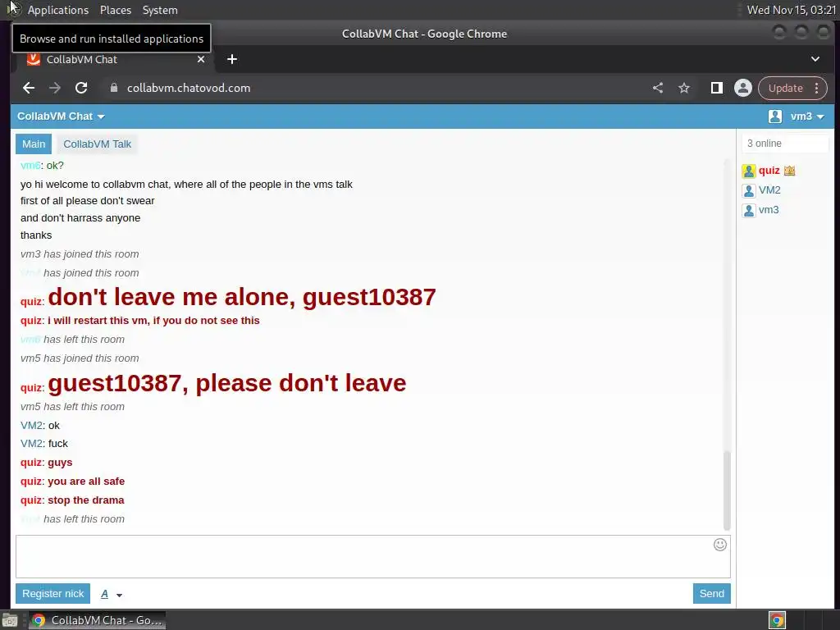Click message 'don't leave me alone, guest10387'

pyautogui.click(x=242, y=297)
